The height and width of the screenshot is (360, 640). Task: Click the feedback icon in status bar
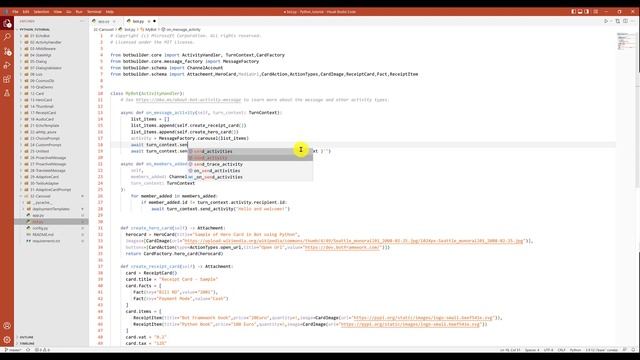pyautogui.click(x=624, y=350)
